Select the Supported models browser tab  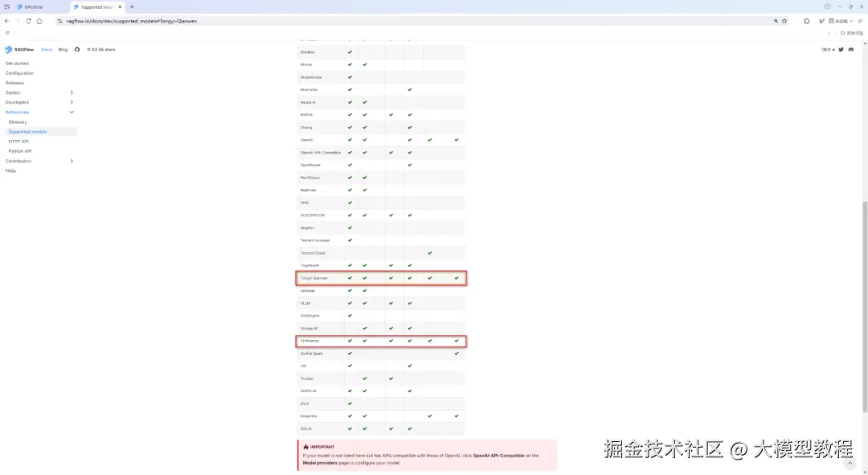[97, 6]
